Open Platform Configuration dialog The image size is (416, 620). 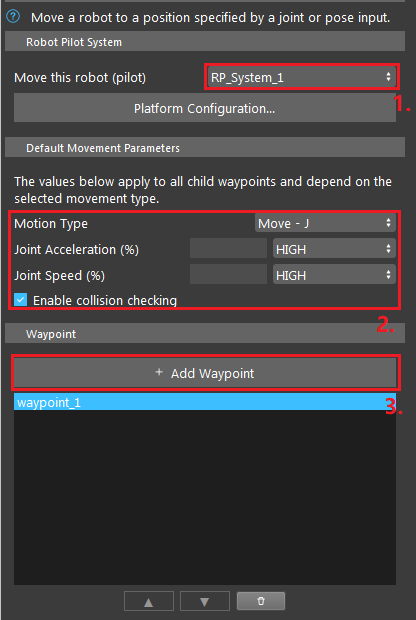tap(204, 108)
